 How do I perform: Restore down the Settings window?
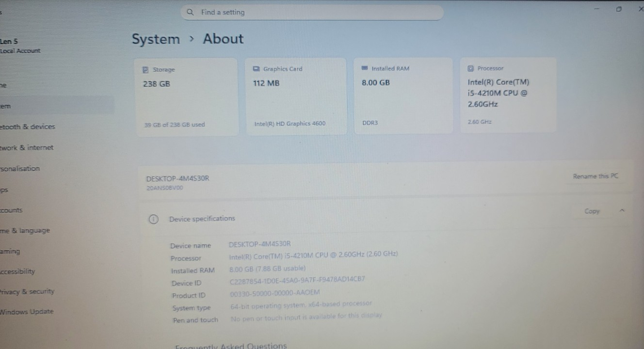[619, 9]
